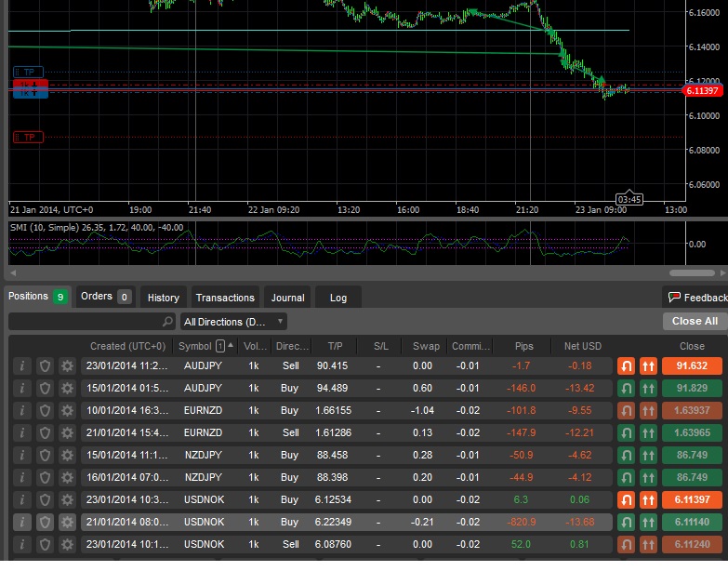Viewport: 728px width, 571px height.
Task: Click the red 6.11397 price label
Action: (x=702, y=90)
